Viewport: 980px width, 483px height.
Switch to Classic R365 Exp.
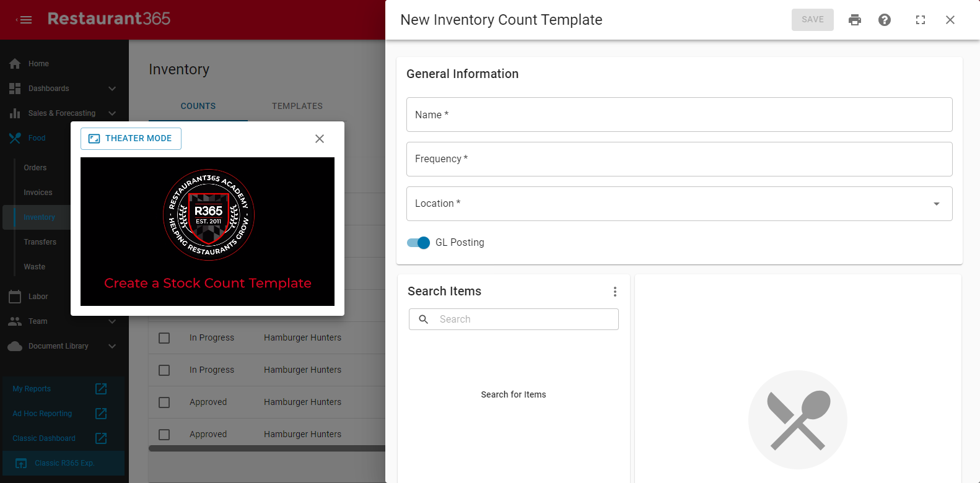click(x=64, y=463)
